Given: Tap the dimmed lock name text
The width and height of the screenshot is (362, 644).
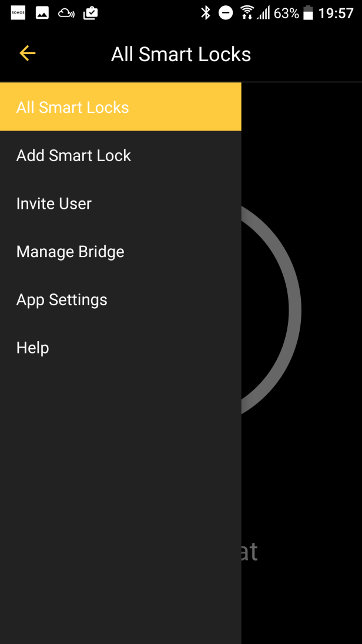Looking at the screenshot, I should point(249,552).
